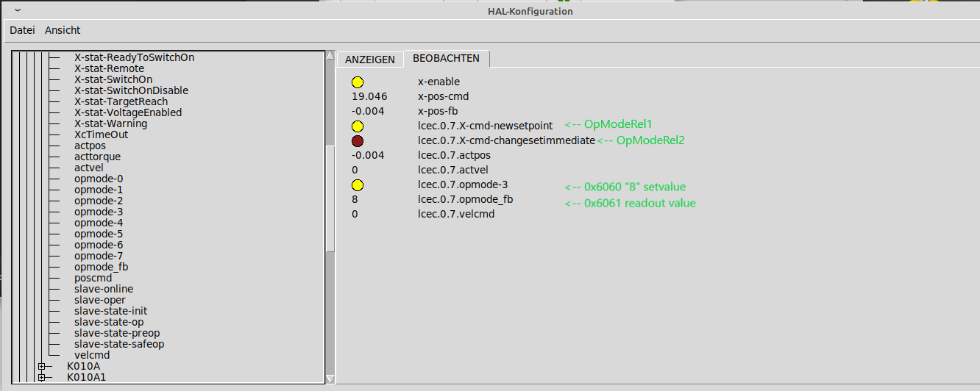Screen dimensions: 980x391
Task: Select opmode-4 in the tree
Action: coord(99,223)
